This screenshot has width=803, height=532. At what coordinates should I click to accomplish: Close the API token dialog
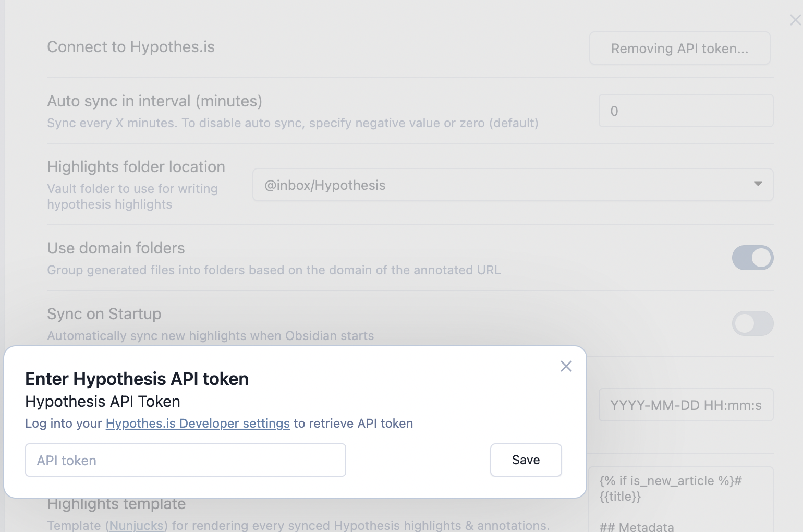point(566,366)
